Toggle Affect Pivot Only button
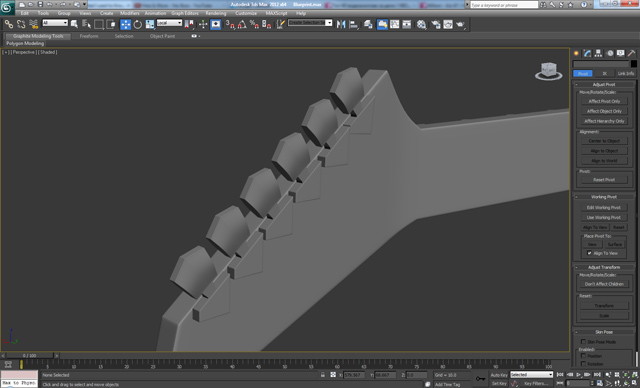640x388 pixels. pyautogui.click(x=604, y=101)
